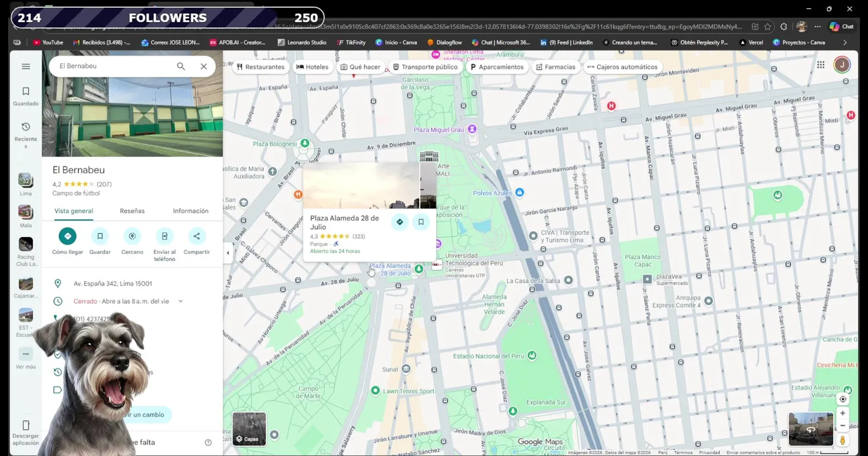The width and height of the screenshot is (868, 456).
Task: Clear the El Bernabeu search box
Action: pos(204,66)
